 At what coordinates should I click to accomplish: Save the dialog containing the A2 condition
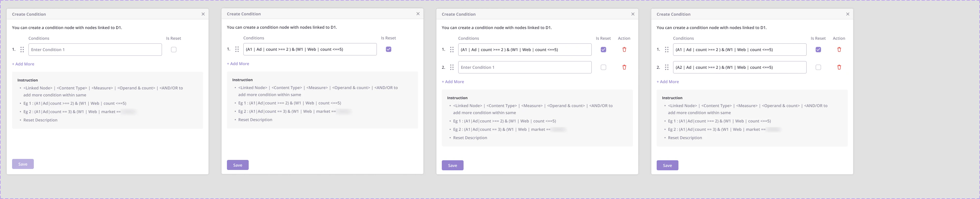coord(667,165)
